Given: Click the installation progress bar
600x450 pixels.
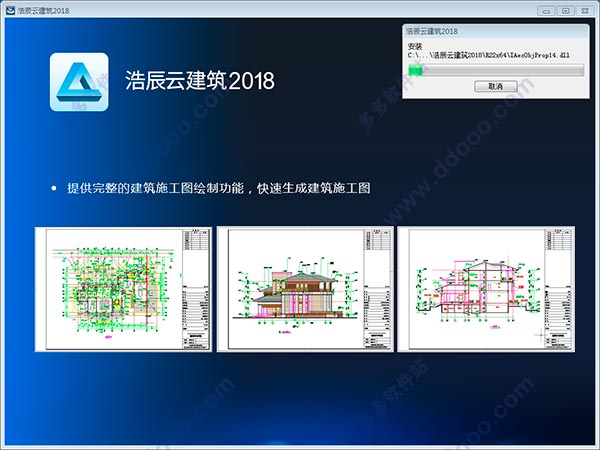Looking at the screenshot, I should (496, 70).
